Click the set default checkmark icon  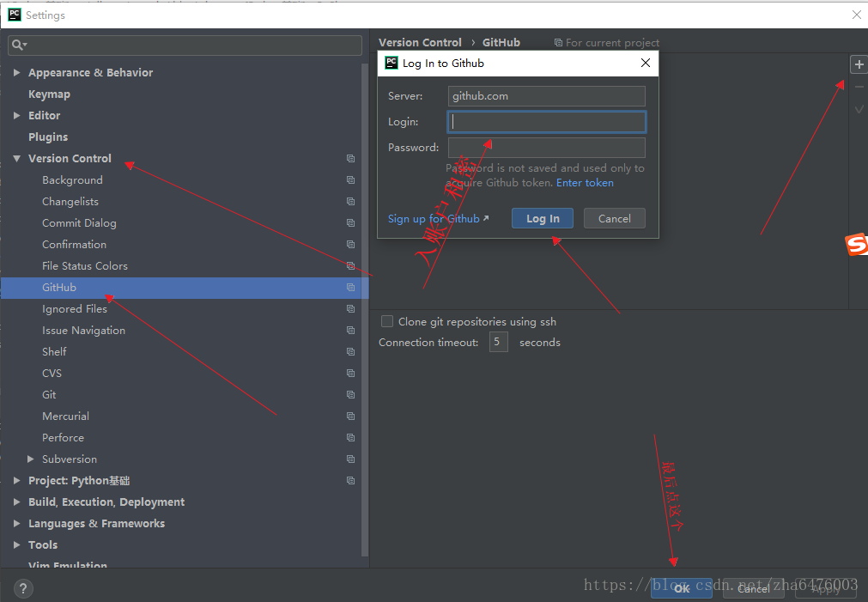point(859,109)
